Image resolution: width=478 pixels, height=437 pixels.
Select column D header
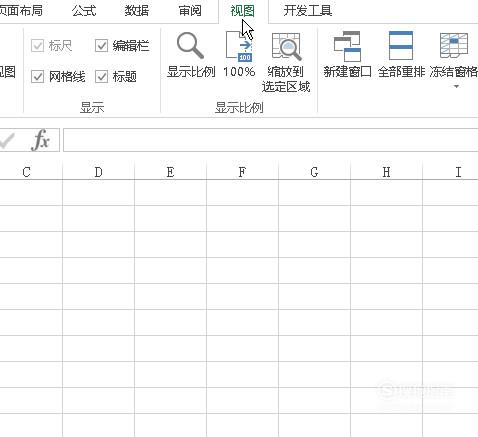[98, 172]
